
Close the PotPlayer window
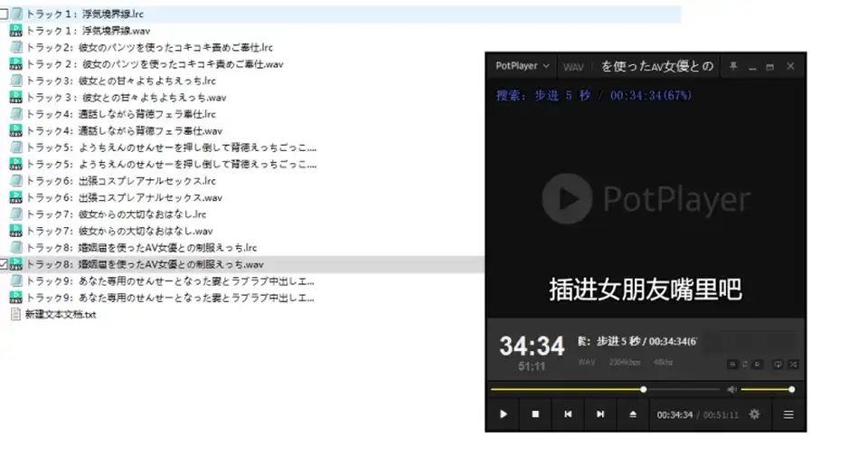[790, 66]
